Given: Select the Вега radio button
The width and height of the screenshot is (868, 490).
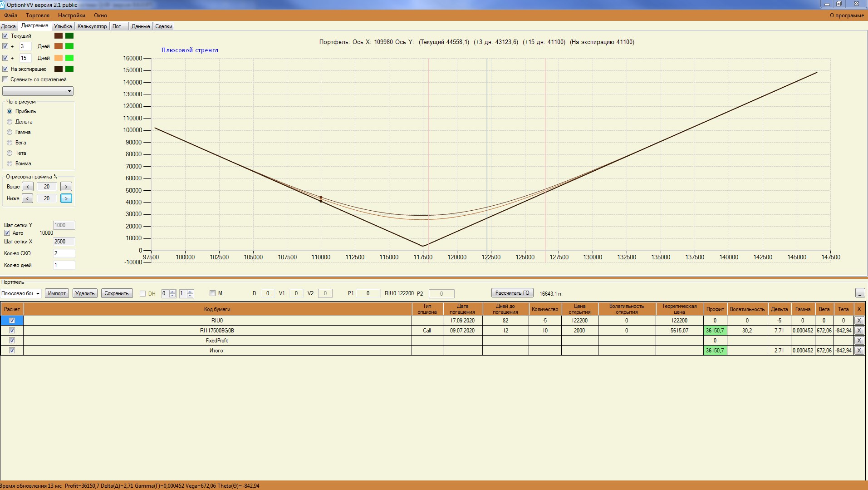Looking at the screenshot, I should point(10,143).
